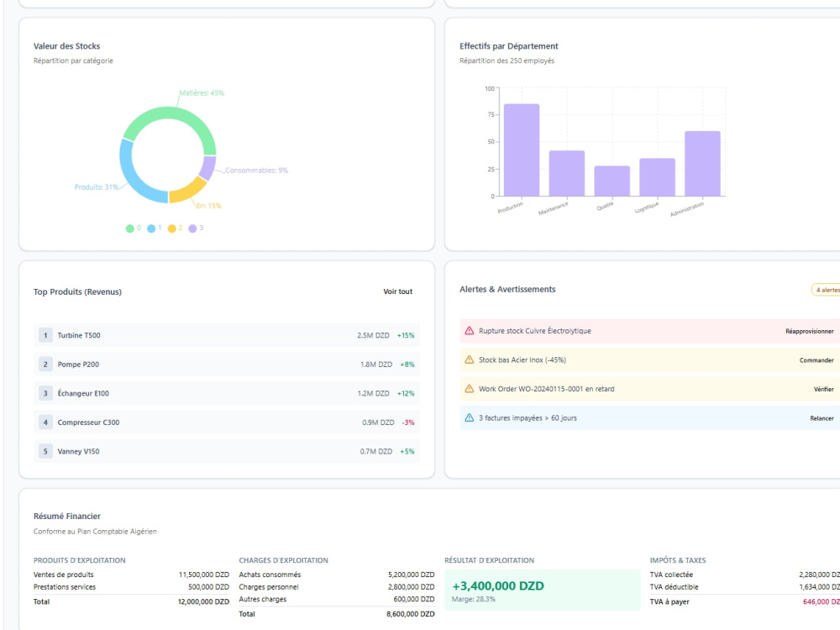Click the warning icon beside Work Order WO-20240115-0001
Image resolution: width=840 pixels, height=630 pixels.
pyautogui.click(x=469, y=388)
